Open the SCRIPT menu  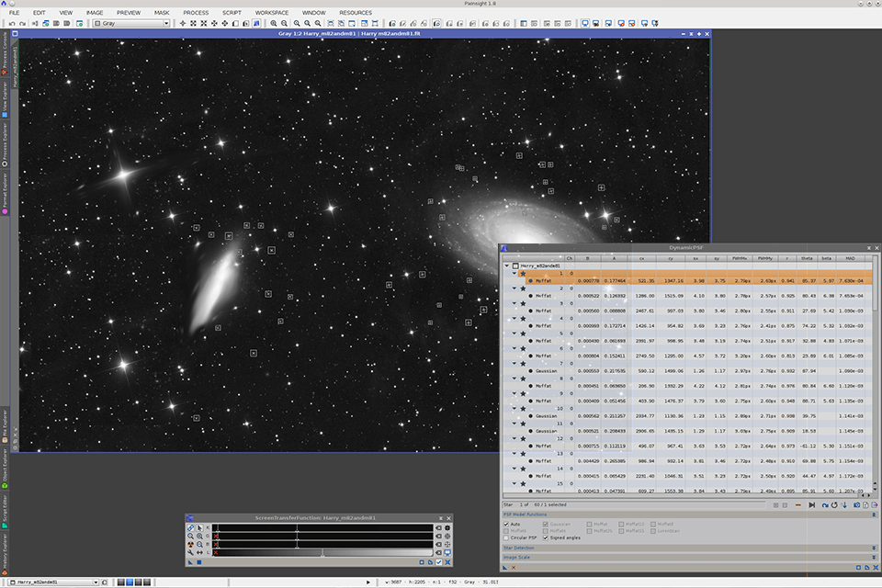232,12
